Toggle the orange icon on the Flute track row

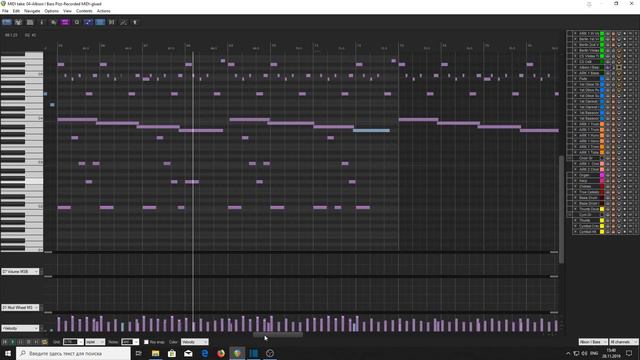[x=613, y=78]
